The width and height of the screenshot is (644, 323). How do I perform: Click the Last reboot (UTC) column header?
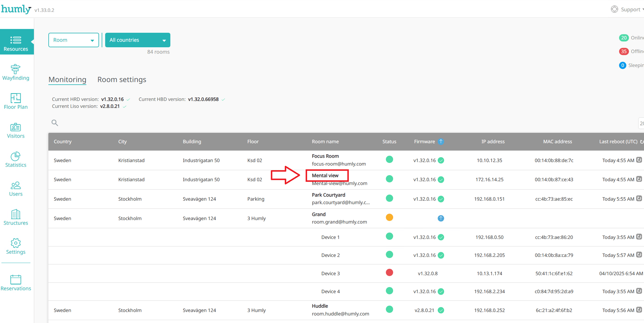point(618,141)
